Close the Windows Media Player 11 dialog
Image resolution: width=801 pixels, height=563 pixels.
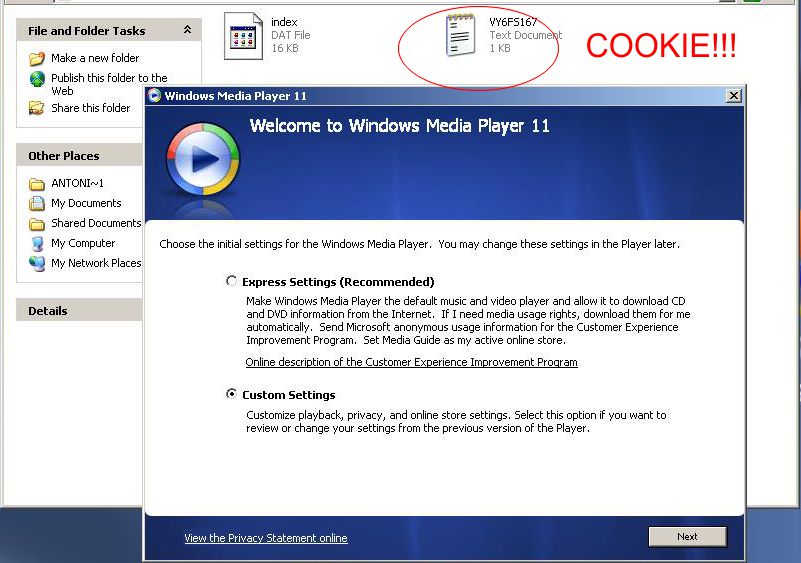[x=734, y=96]
